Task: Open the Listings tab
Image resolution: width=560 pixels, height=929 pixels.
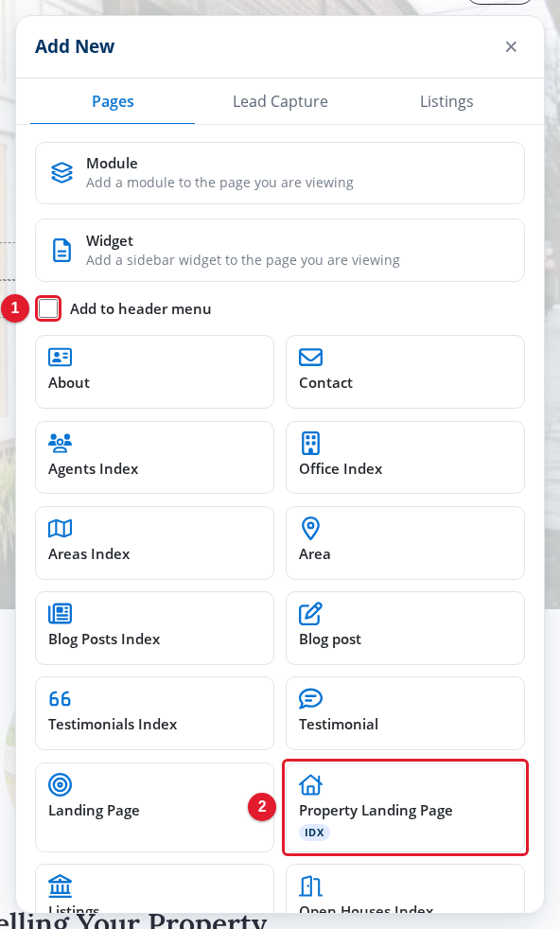Action: (446, 101)
